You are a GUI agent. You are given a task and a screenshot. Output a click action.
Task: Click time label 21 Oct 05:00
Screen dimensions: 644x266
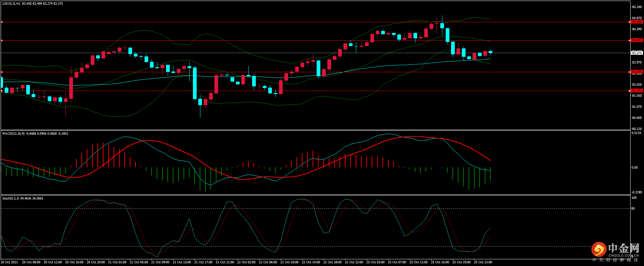click(139, 262)
